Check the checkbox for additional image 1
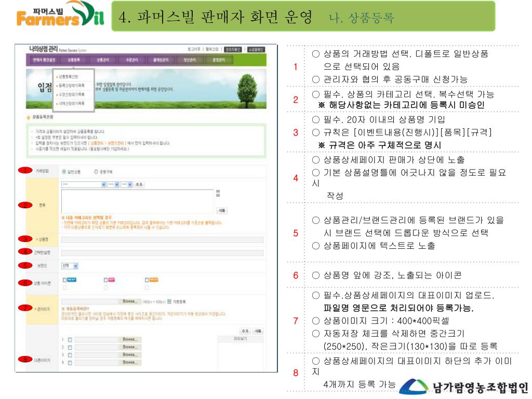Viewport: 532px width, 399px height. tap(70, 340)
